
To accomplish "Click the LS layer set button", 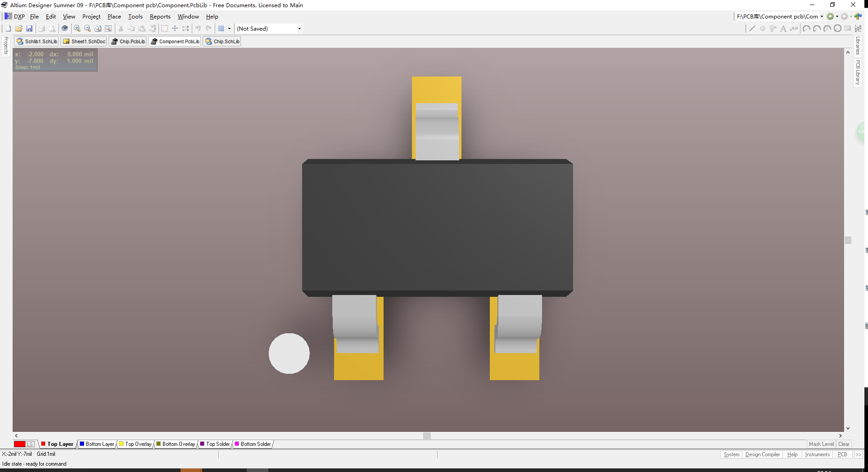I will click(30, 444).
